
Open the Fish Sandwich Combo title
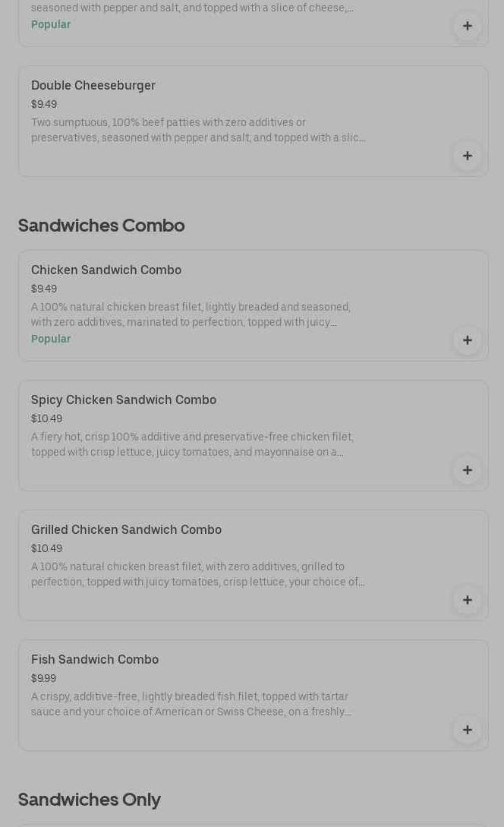click(95, 659)
